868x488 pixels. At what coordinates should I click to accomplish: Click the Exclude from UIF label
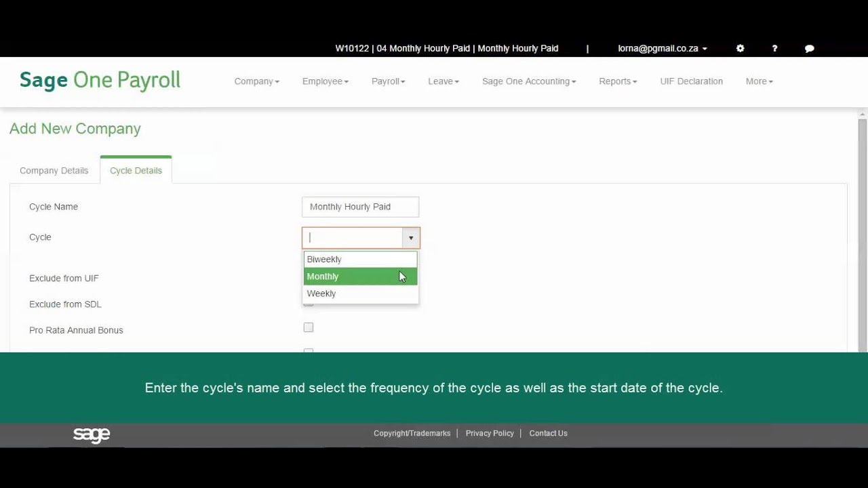pos(64,279)
